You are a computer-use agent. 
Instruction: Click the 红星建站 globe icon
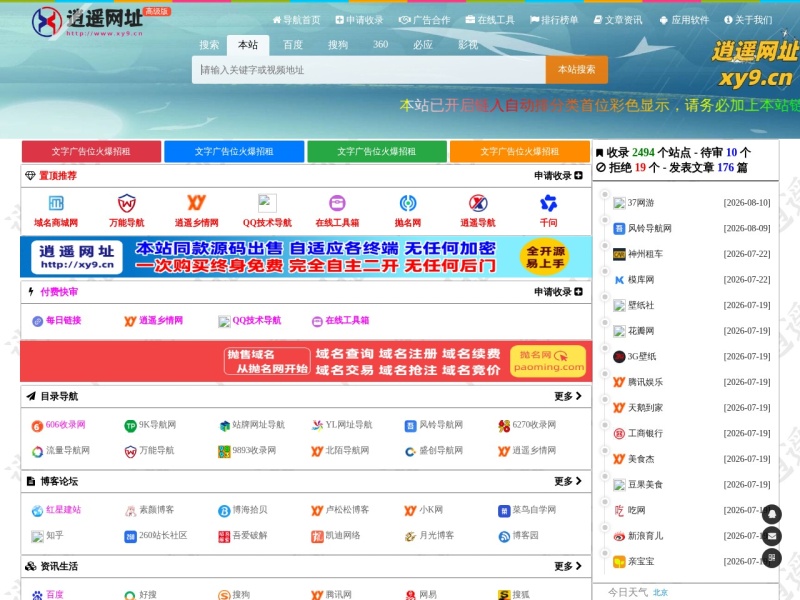click(x=37, y=511)
